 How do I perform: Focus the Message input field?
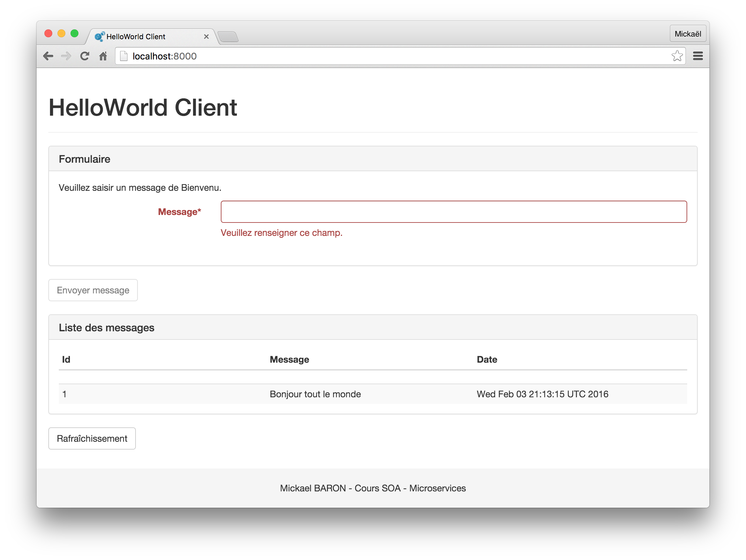pos(454,212)
